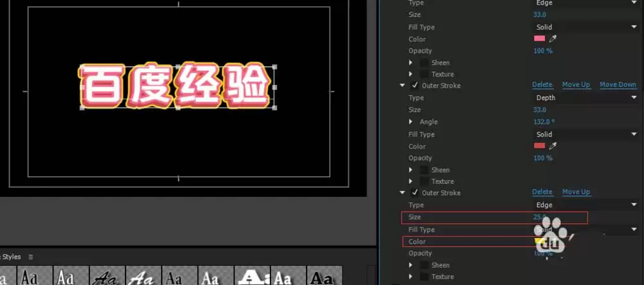This screenshot has height=285, width=644.
Task: Collapse the Outer Stroke section with Move Down
Action: click(402, 86)
